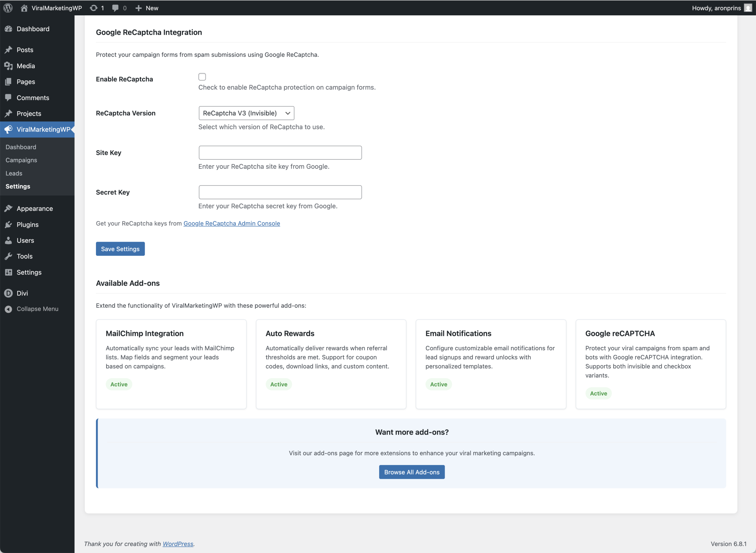756x553 pixels.
Task: Click the MailChimp Integration Active badge
Action: (119, 384)
